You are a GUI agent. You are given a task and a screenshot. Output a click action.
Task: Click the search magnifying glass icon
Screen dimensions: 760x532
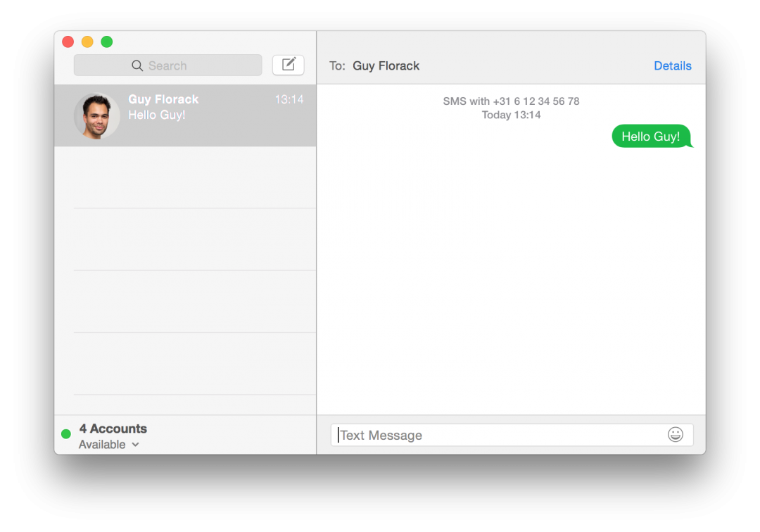coord(137,65)
